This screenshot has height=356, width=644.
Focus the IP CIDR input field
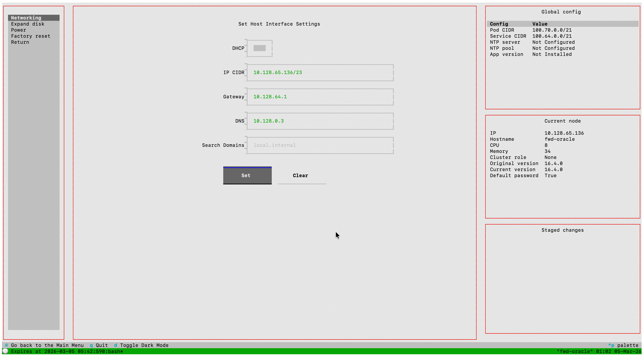pyautogui.click(x=320, y=73)
